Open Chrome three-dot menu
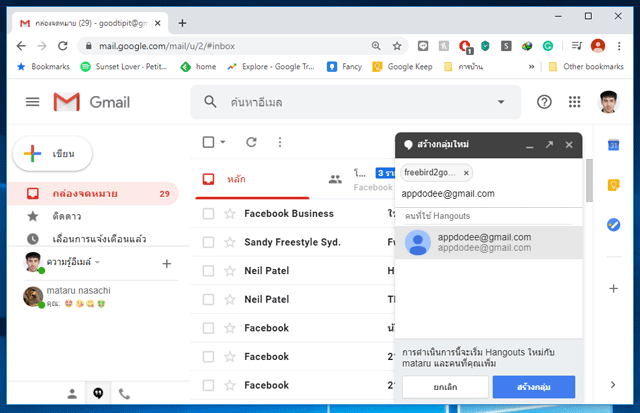This screenshot has height=413, width=640. pos(619,46)
